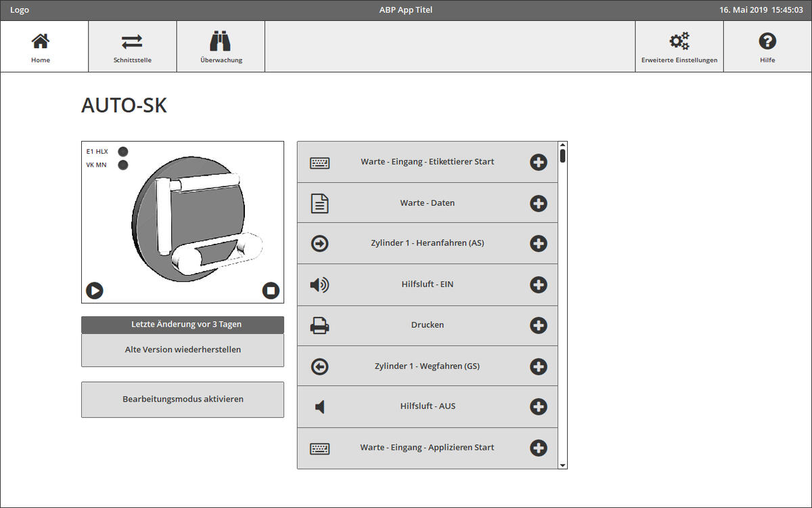Open the Schnittstelle tab

coord(133,47)
